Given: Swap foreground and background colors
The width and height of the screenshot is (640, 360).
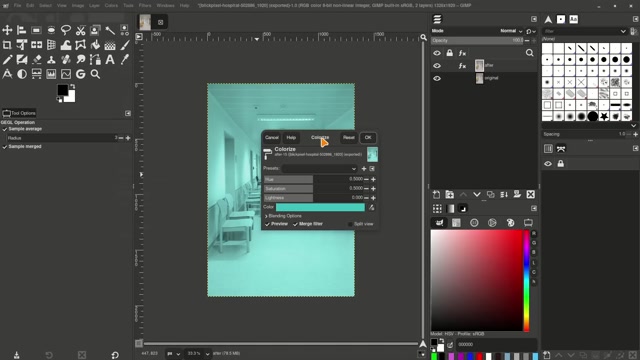Looking at the screenshot, I should pyautogui.click(x=72, y=87).
